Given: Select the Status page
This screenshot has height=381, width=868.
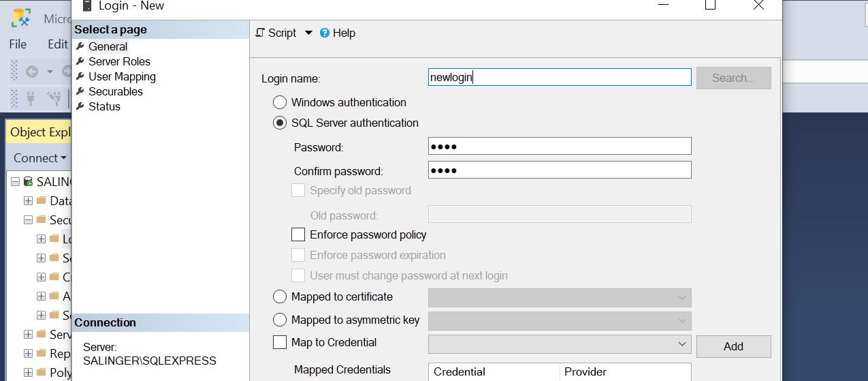Looking at the screenshot, I should 104,106.
